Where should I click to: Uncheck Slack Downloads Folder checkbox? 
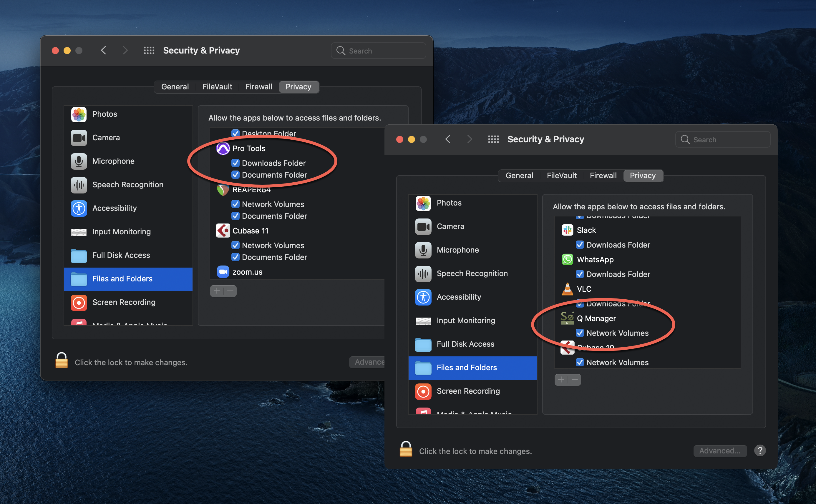(x=580, y=245)
